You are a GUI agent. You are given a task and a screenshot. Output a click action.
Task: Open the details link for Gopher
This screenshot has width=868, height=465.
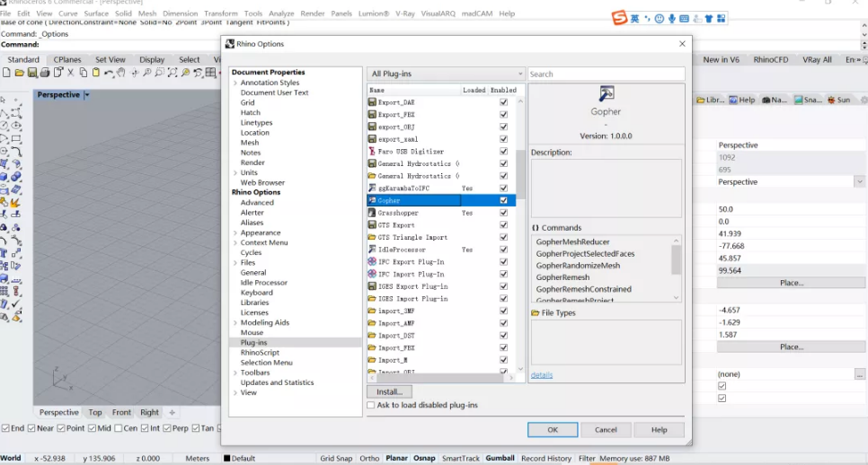tap(542, 375)
